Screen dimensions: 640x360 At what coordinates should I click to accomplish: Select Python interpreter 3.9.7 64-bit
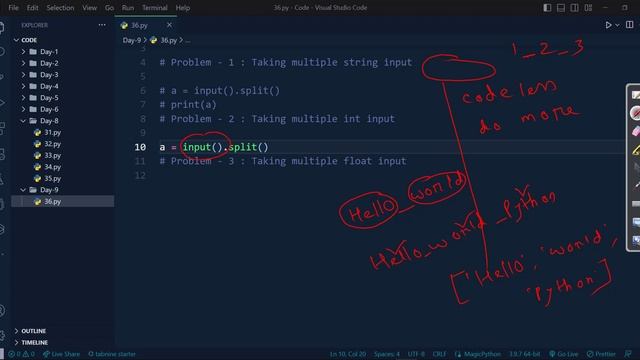tap(524, 354)
